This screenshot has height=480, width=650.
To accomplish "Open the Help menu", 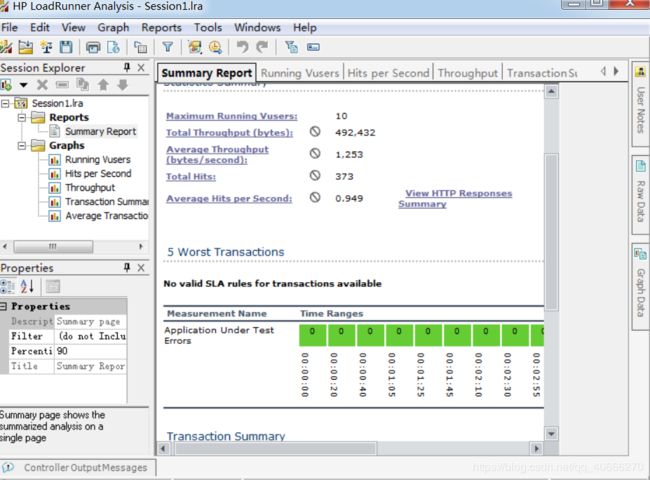I will [305, 28].
